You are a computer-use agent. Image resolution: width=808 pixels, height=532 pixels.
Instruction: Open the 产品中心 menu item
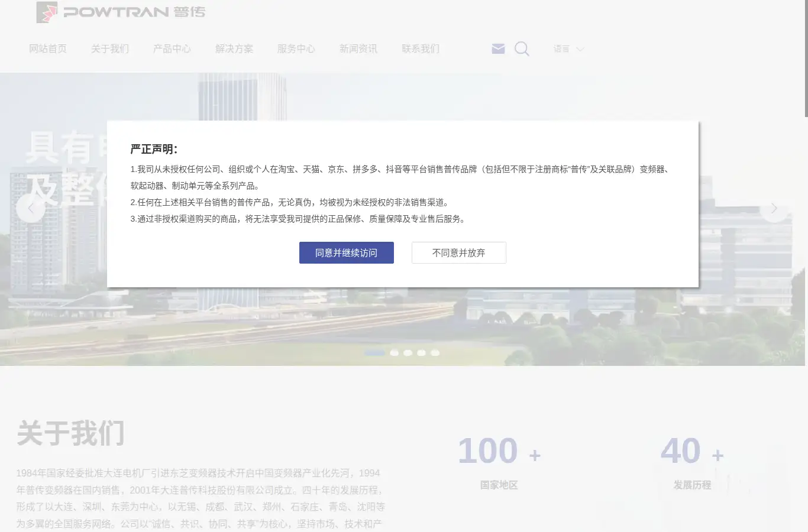[x=172, y=49]
